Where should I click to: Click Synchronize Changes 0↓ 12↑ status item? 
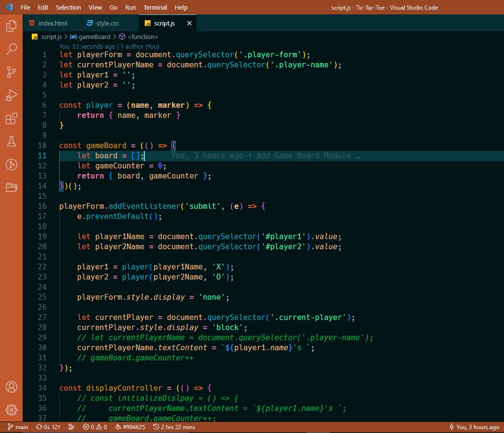pos(48,427)
